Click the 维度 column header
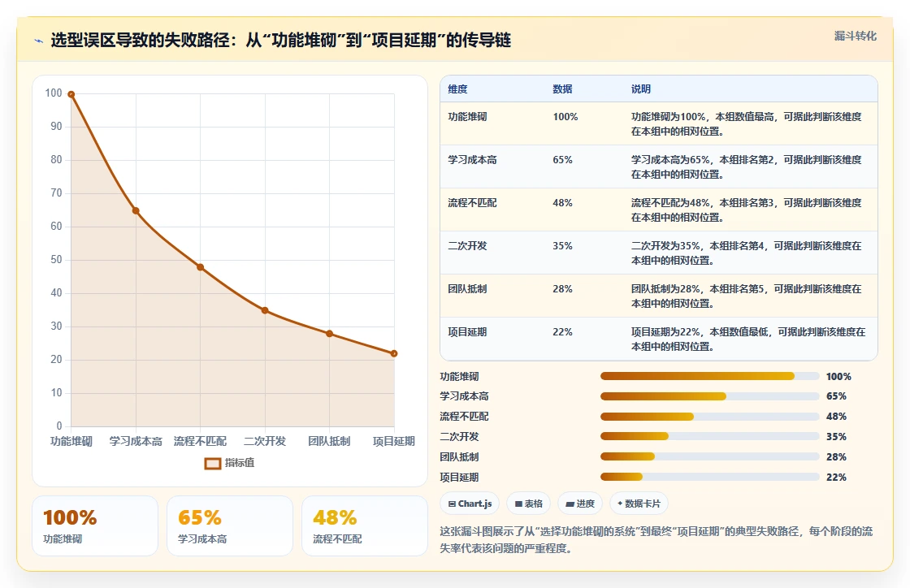The width and height of the screenshot is (910, 588). [x=457, y=89]
